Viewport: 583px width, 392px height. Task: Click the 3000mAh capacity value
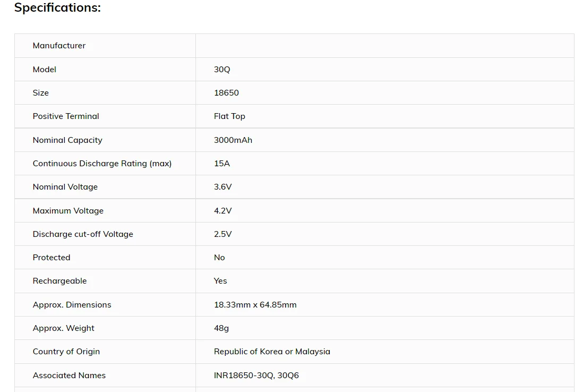pyautogui.click(x=233, y=140)
